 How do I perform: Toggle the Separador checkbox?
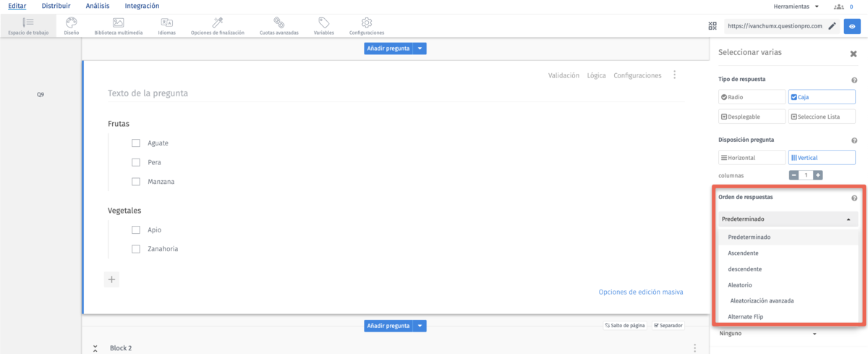(657, 326)
